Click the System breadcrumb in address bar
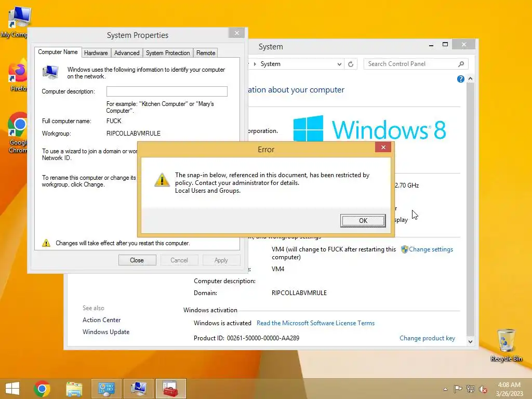The image size is (532, 399). point(270,64)
